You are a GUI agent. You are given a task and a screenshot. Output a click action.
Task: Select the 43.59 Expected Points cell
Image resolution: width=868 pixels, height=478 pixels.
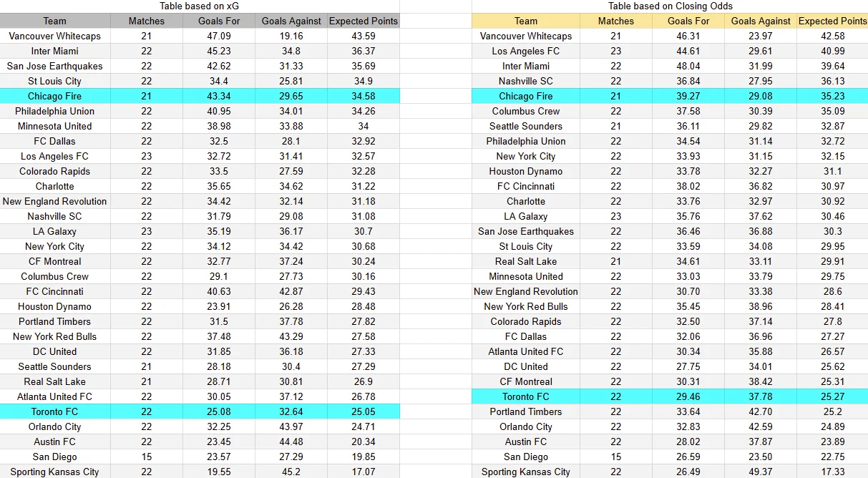(364, 36)
